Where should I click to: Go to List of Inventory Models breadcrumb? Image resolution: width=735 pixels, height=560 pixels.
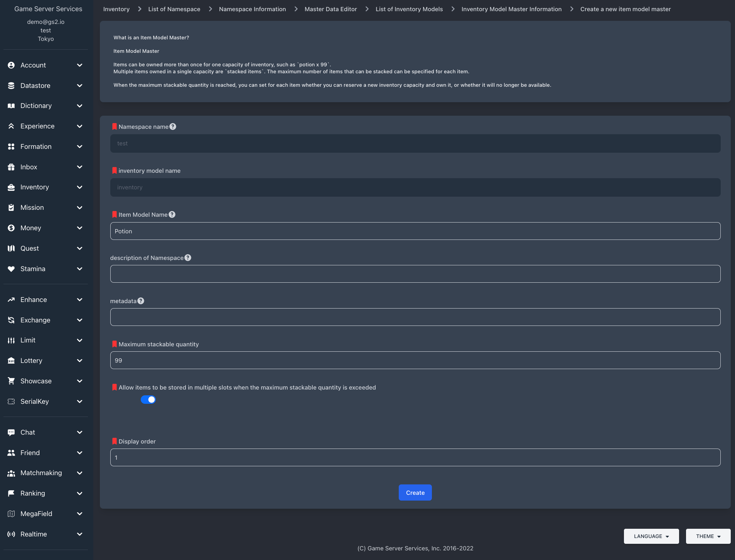(409, 9)
